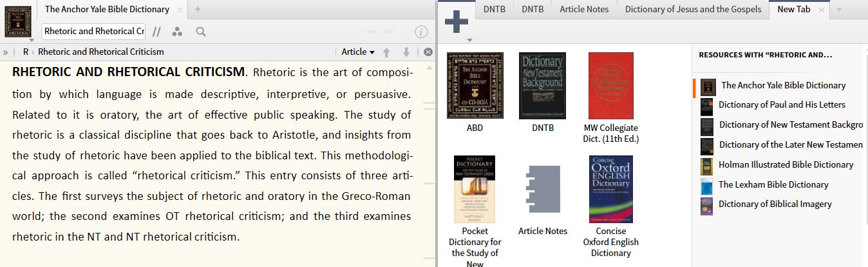Image resolution: width=868 pixels, height=267 pixels.
Task: Open the visual filters three-dots icon
Action: 178,32
